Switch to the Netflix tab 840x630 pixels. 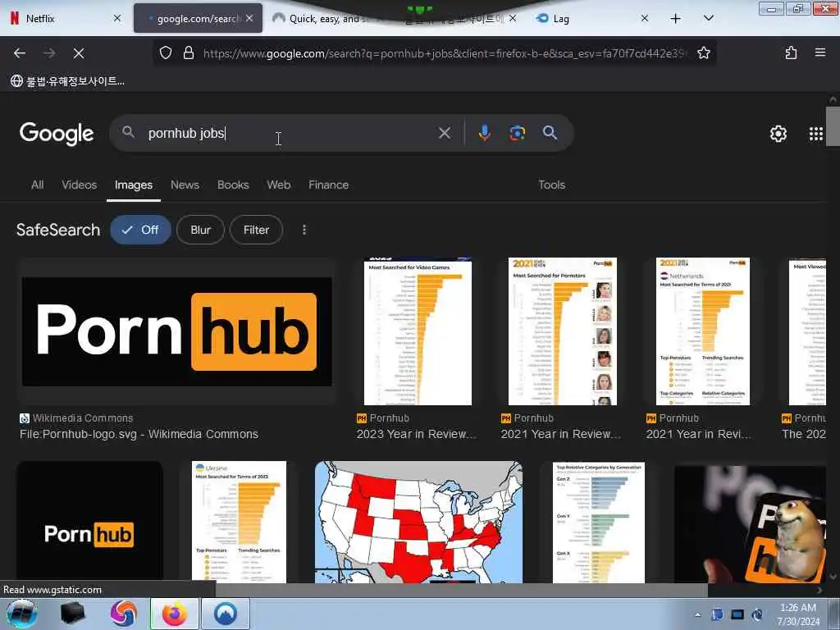(x=60, y=19)
